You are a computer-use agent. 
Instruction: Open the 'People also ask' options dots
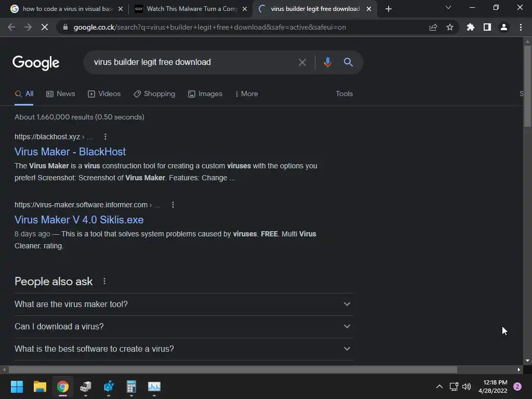click(x=104, y=281)
